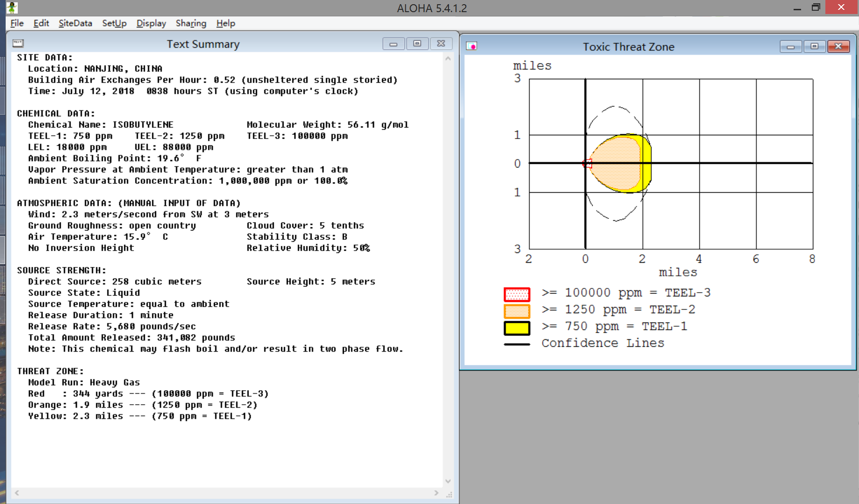Click the 'Yellow: 2.3 miles' threat zone line
Screen dimensions: 859x504
click(x=140, y=416)
